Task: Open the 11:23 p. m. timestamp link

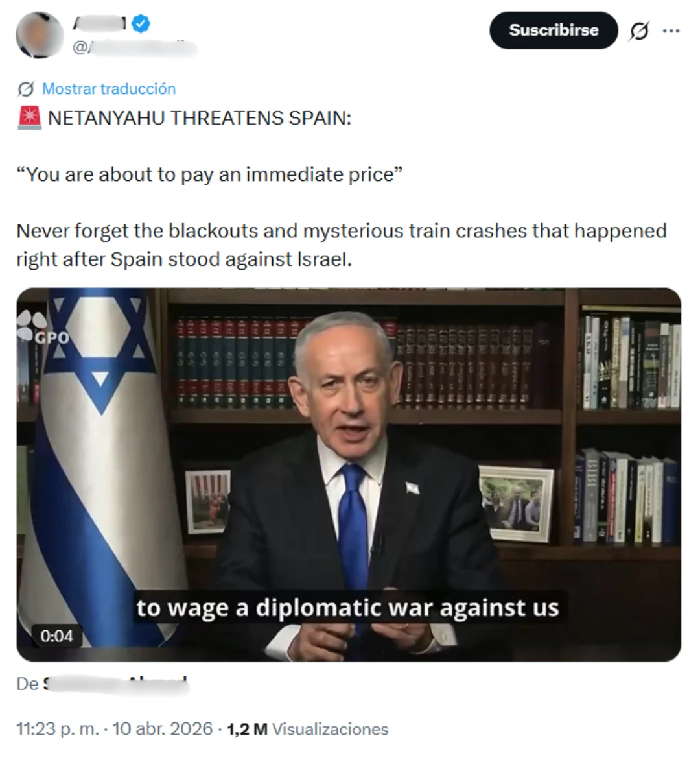Action: 58,729
